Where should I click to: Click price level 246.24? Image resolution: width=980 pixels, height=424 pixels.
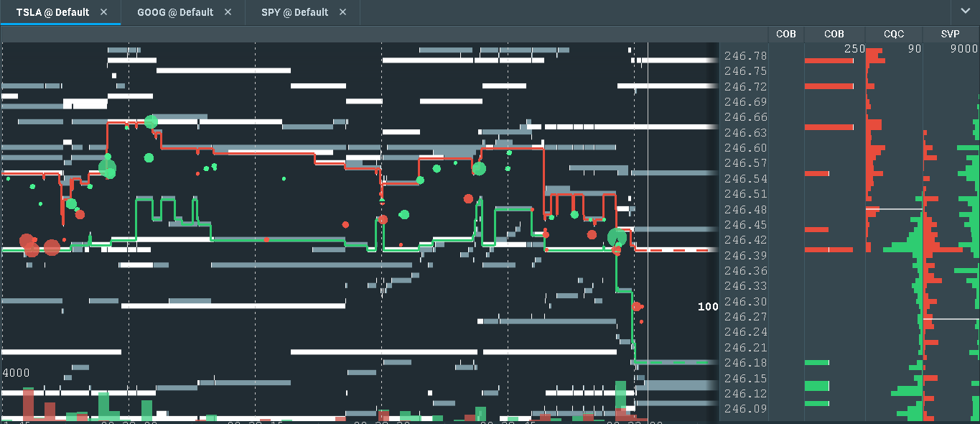tap(745, 332)
